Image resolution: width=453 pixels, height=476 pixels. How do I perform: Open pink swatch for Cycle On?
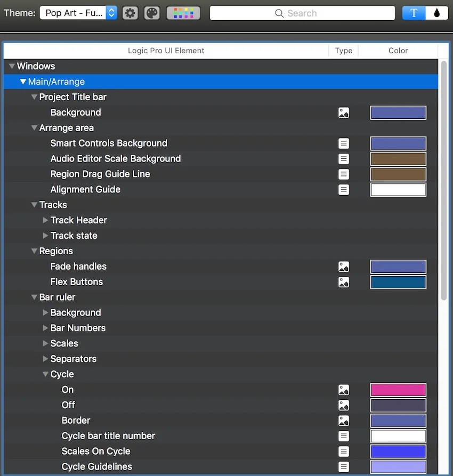(x=398, y=390)
